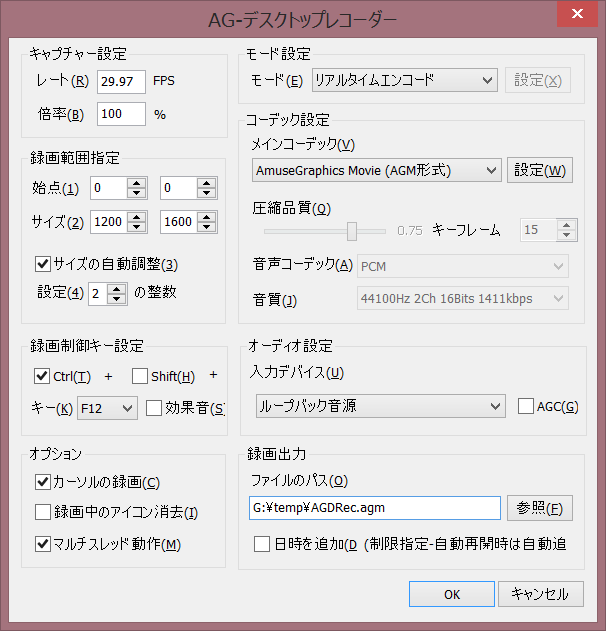Confirm settings with the OK button
Screen dimensions: 606x631
click(x=452, y=594)
